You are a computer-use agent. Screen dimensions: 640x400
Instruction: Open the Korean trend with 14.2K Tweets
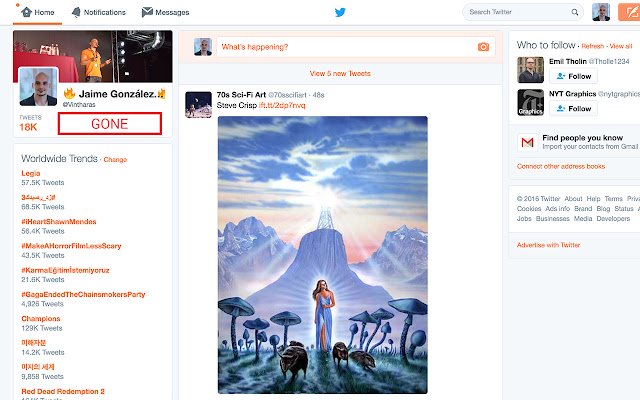[33, 343]
